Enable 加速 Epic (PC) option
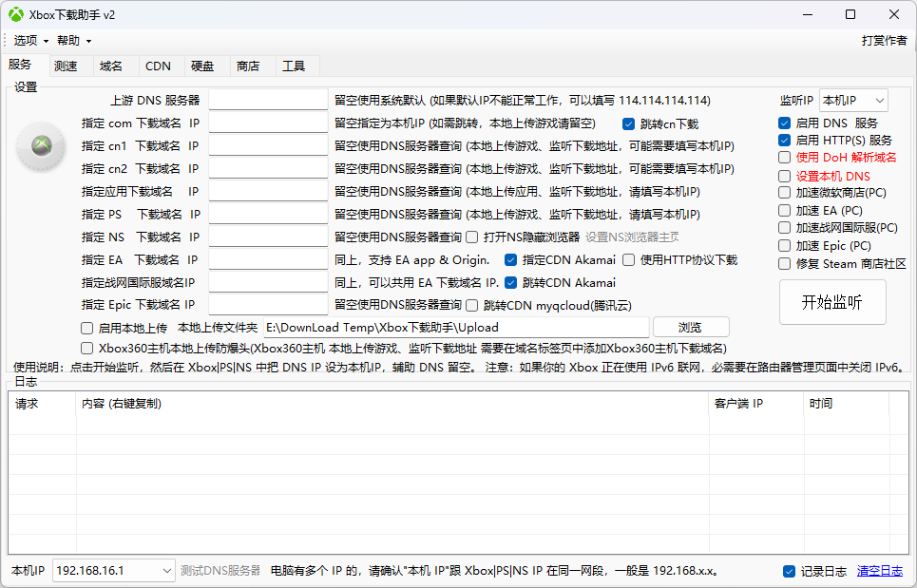 [784, 246]
